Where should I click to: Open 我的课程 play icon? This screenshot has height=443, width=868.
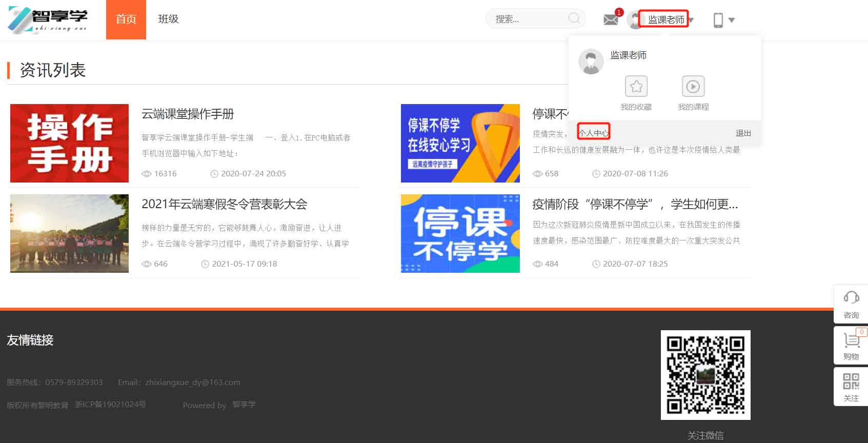[693, 87]
